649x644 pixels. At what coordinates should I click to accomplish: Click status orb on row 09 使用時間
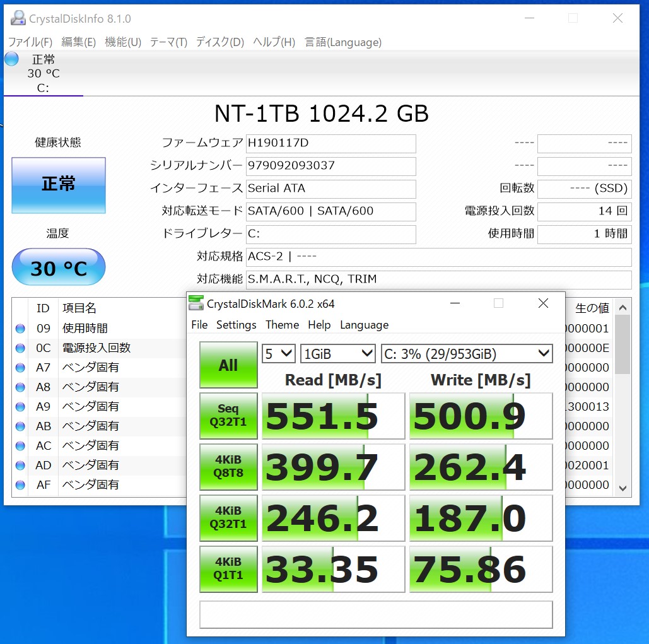(20, 329)
